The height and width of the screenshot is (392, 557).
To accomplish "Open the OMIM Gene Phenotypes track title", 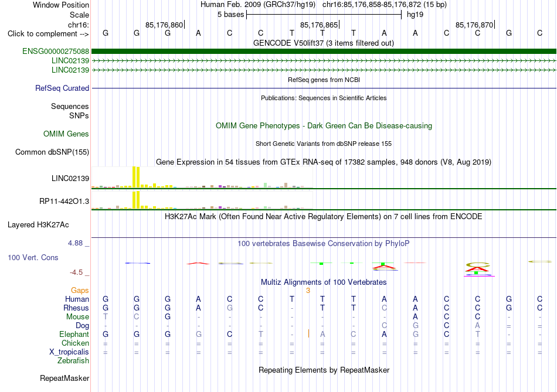I will point(324,126).
